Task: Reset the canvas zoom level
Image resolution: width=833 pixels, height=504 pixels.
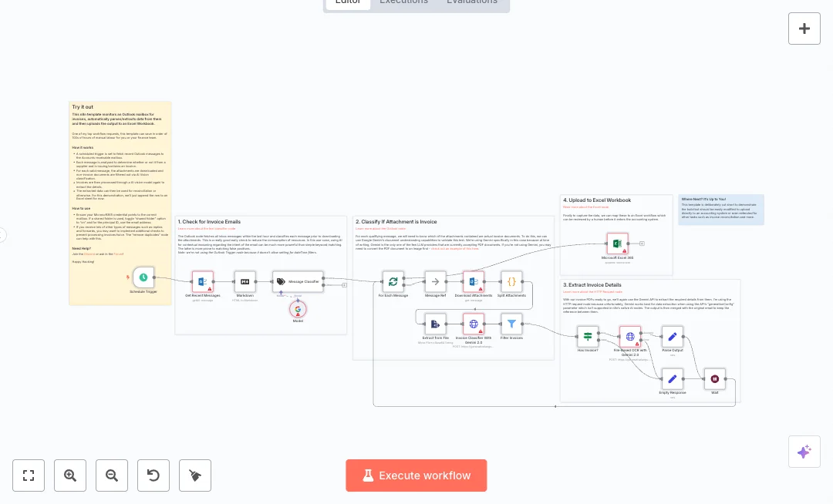Action: coord(153,475)
